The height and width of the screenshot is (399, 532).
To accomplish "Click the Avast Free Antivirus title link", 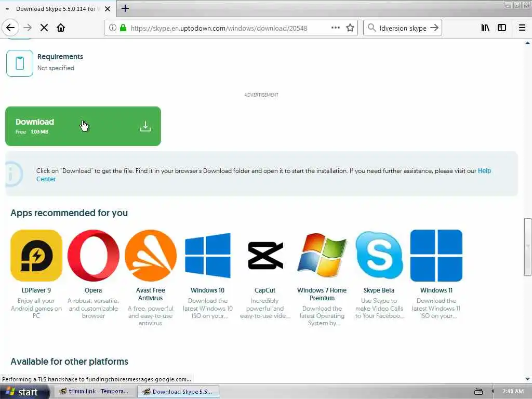I will (x=151, y=294).
